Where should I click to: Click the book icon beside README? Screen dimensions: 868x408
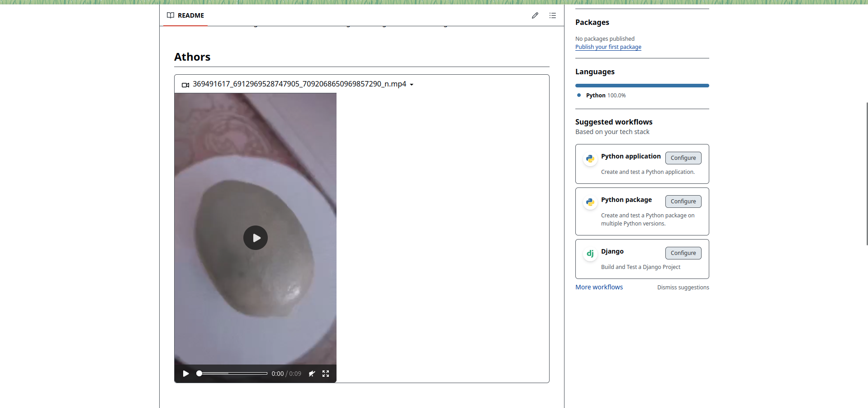(171, 15)
